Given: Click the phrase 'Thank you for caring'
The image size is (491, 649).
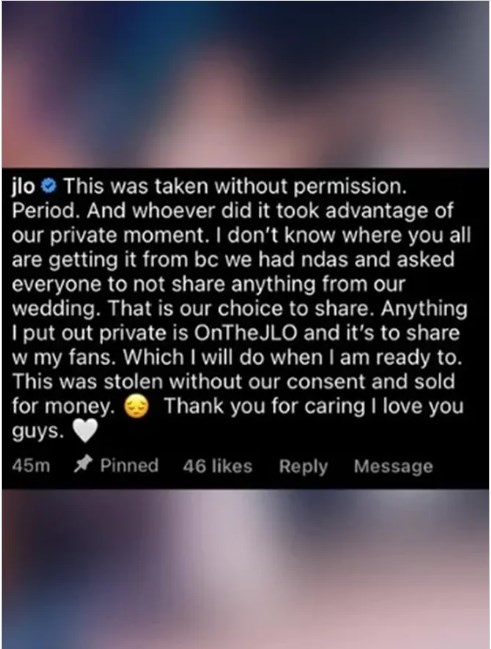Looking at the screenshot, I should [x=265, y=407].
